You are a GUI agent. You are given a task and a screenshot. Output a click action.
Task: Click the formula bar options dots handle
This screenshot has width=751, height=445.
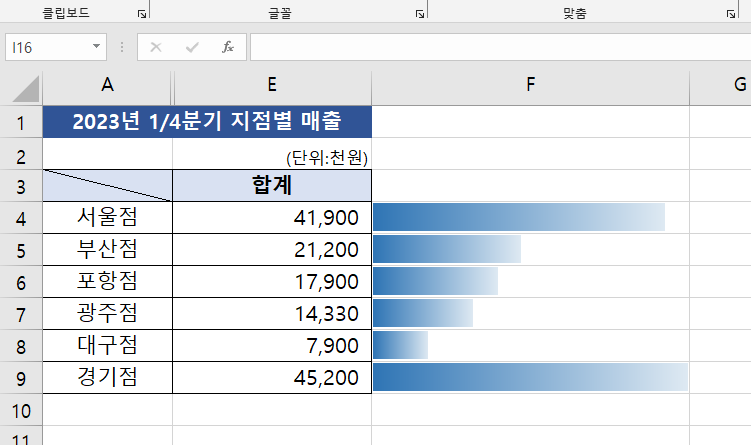click(122, 47)
